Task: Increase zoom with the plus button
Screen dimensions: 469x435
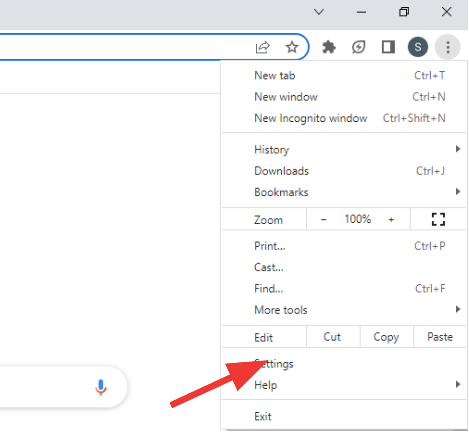Action: (x=391, y=219)
